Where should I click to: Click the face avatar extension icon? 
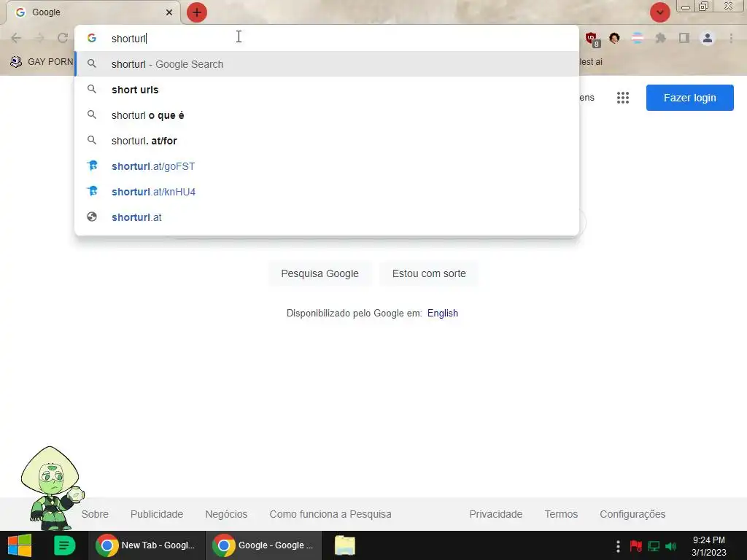pos(614,38)
